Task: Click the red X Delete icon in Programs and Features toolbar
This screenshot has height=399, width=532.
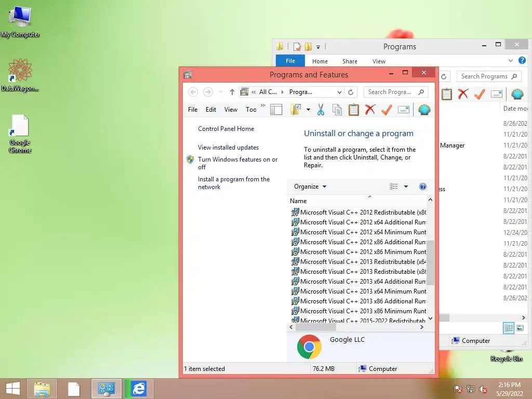Action: tap(370, 110)
